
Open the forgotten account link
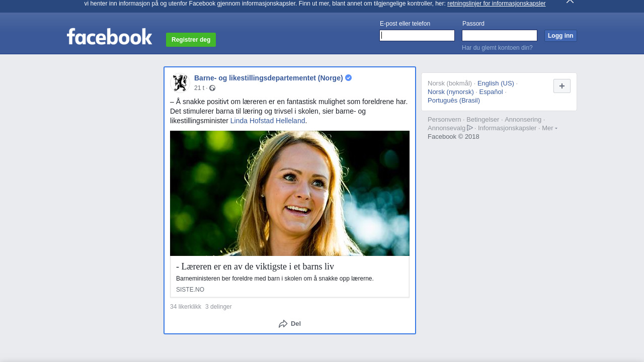(x=497, y=48)
